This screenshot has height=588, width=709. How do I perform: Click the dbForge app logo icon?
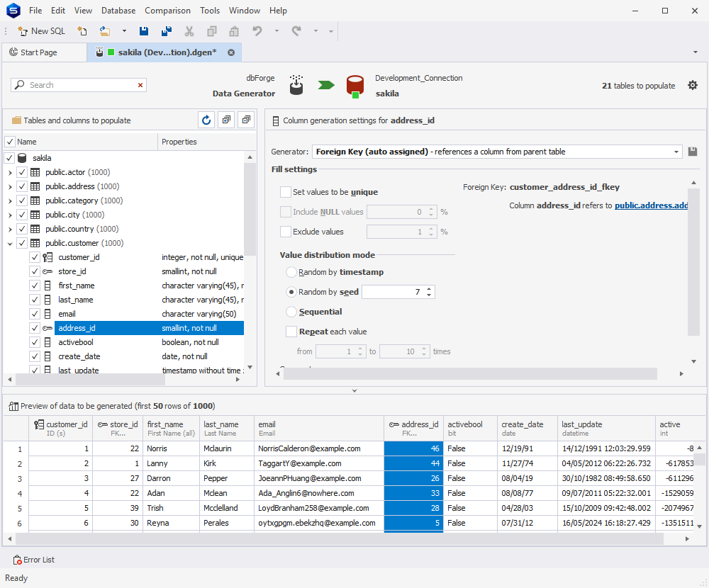[x=13, y=11]
